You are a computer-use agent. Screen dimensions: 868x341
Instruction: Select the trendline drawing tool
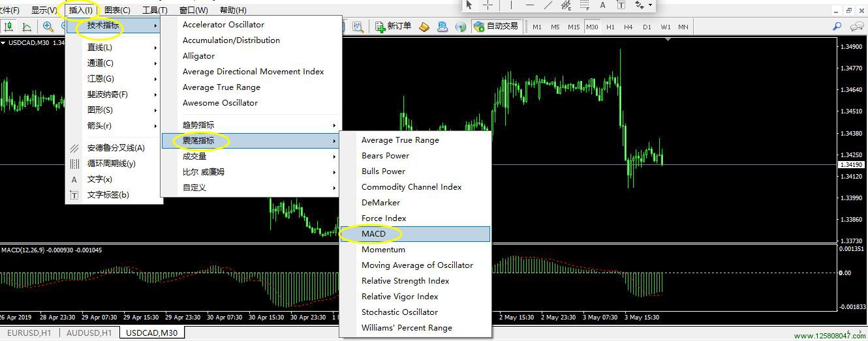pyautogui.click(x=548, y=5)
